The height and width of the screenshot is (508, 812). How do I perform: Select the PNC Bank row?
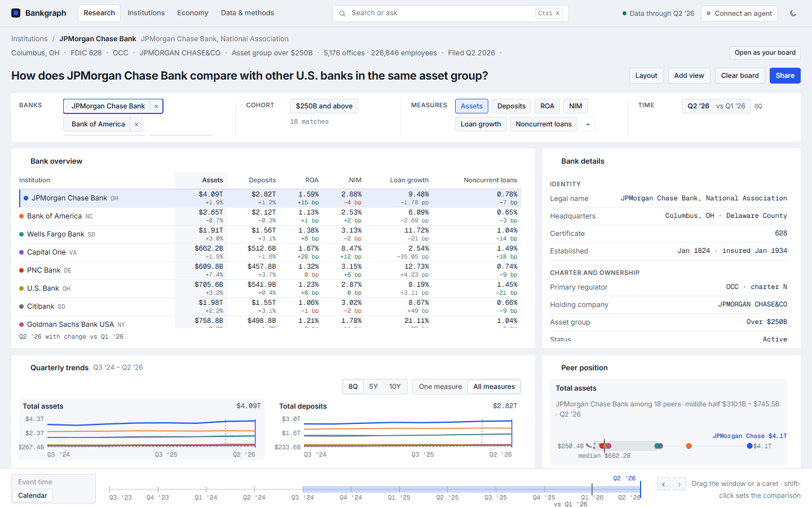[x=270, y=270]
